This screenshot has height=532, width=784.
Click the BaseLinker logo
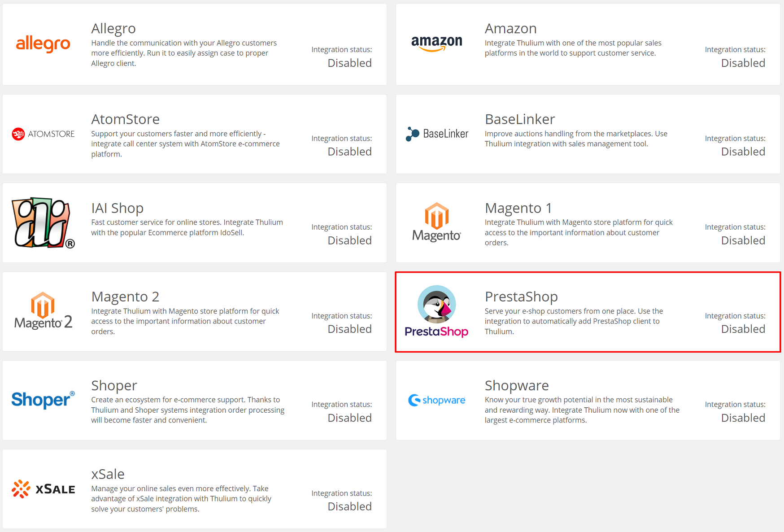click(x=436, y=134)
